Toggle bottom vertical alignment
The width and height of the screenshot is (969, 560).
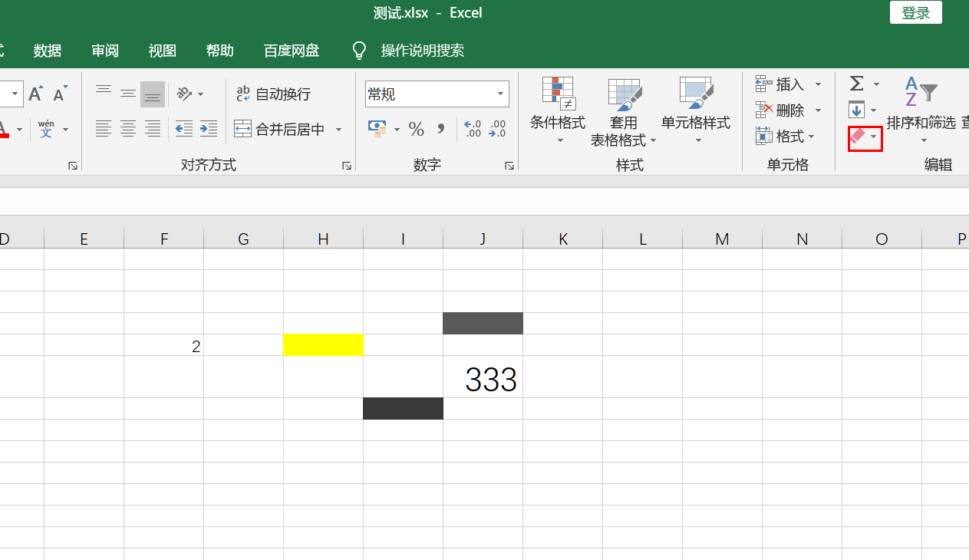pos(153,94)
